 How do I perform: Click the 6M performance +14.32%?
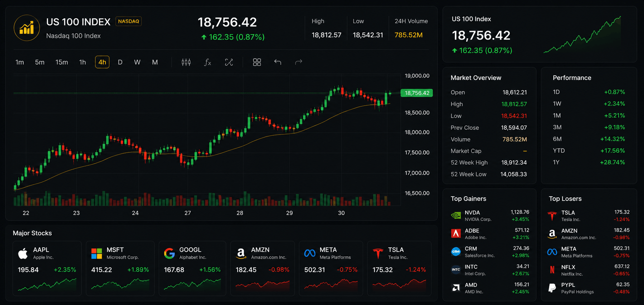tap(613, 139)
